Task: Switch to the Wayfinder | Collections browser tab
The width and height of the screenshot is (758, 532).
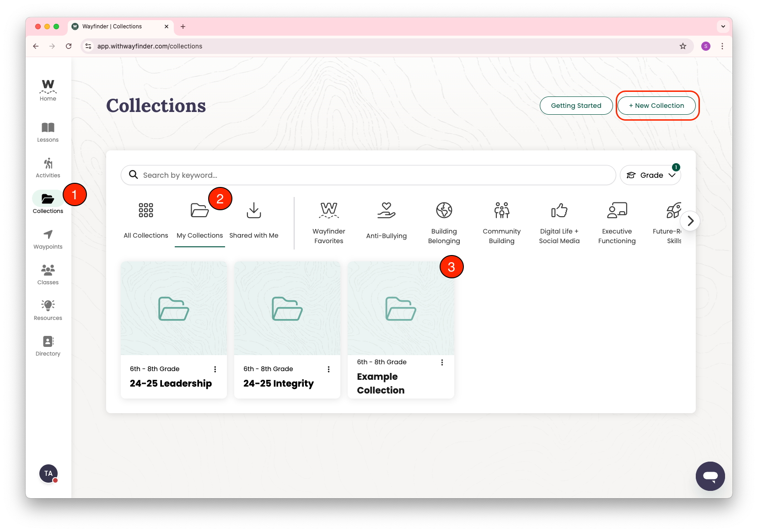Action: point(121,27)
